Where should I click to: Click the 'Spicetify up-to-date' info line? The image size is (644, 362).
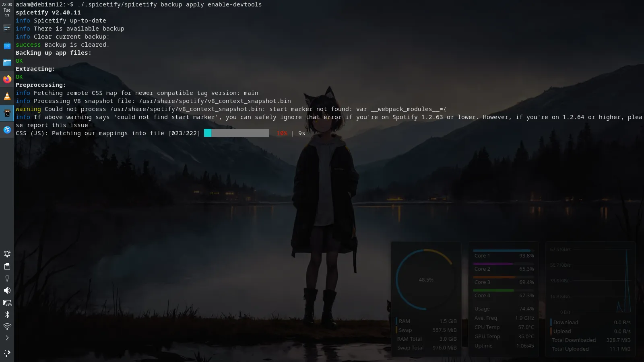(x=61, y=21)
